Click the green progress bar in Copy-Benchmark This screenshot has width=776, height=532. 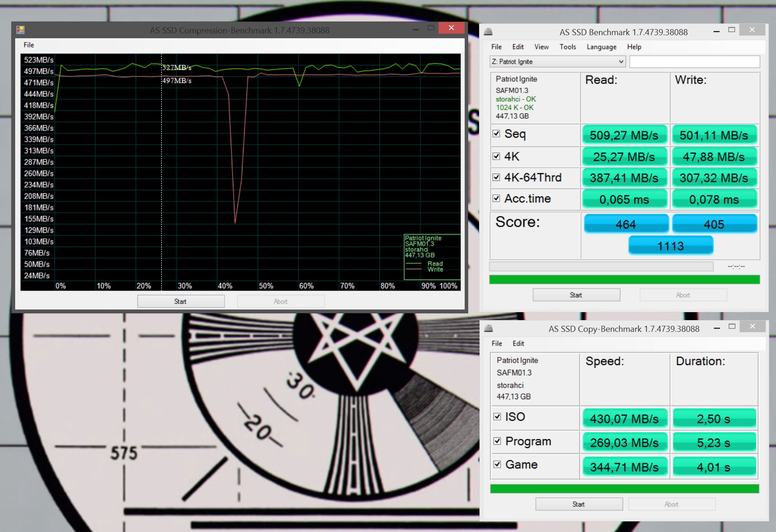coord(625,489)
